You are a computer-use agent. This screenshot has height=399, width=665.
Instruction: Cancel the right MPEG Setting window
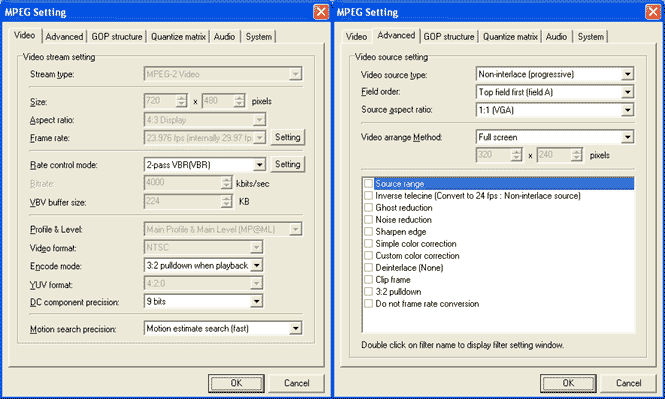click(x=629, y=383)
